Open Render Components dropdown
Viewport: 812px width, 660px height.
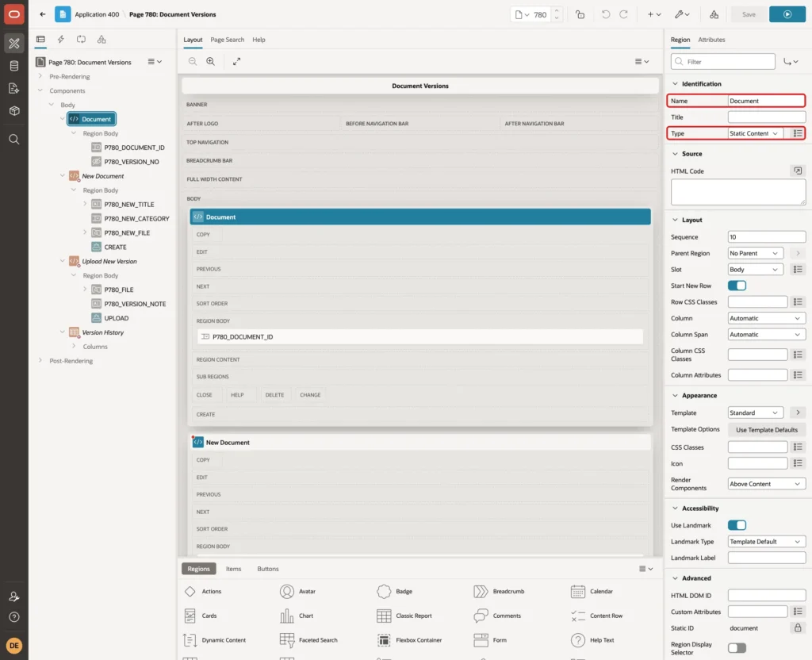click(767, 484)
